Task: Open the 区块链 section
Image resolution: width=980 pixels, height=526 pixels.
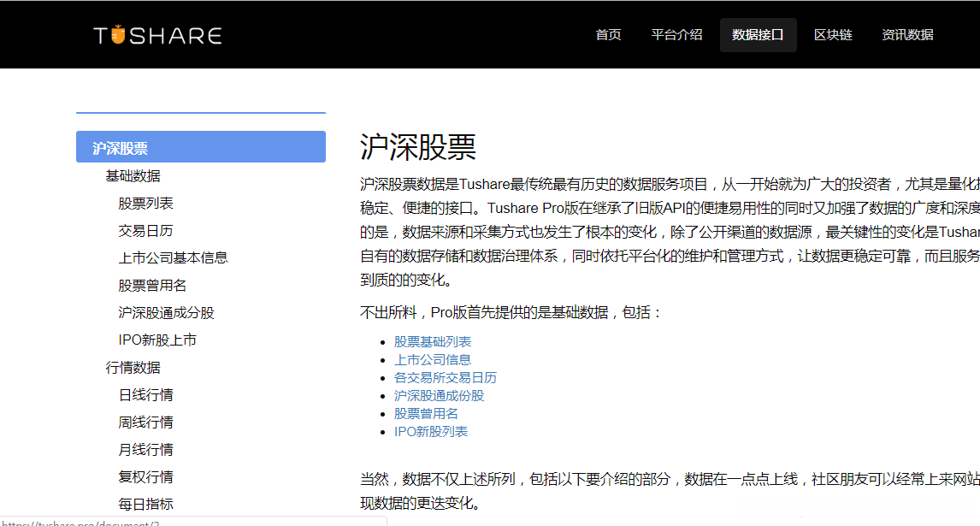Action: coord(833,34)
